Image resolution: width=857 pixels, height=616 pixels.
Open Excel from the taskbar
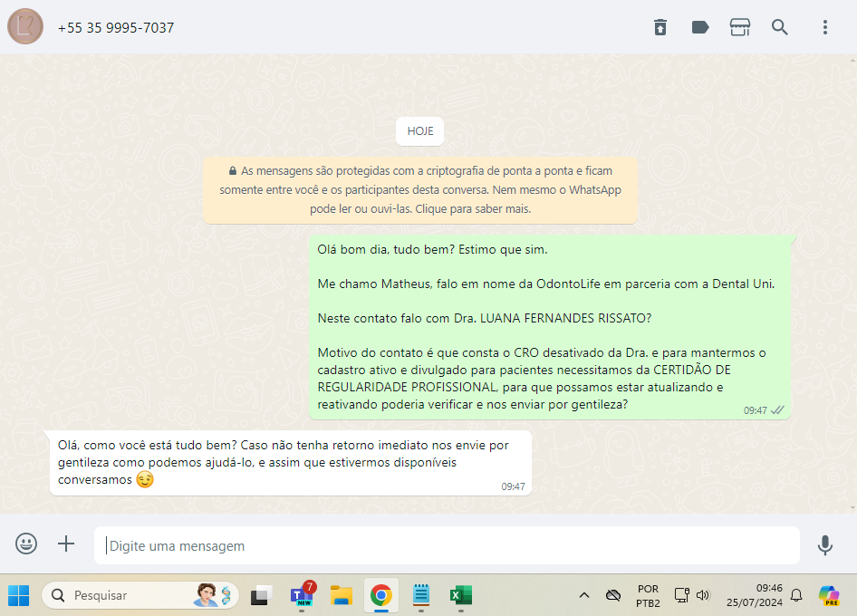461,595
